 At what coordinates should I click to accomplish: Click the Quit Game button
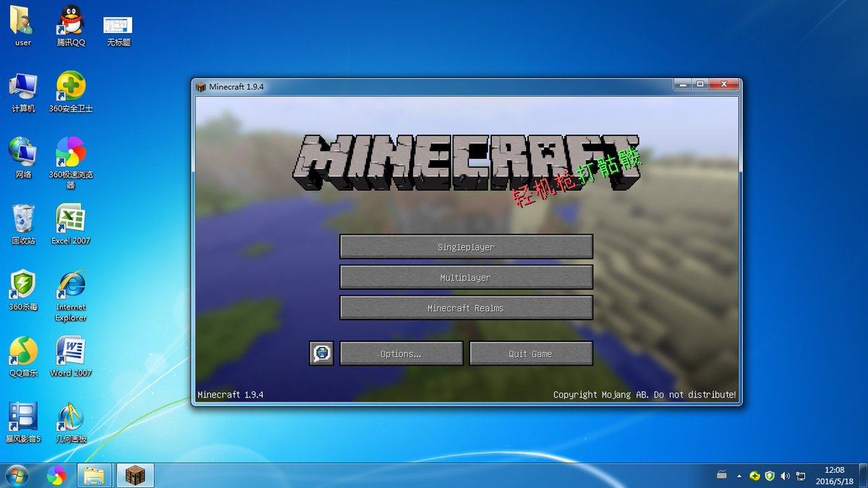click(531, 354)
